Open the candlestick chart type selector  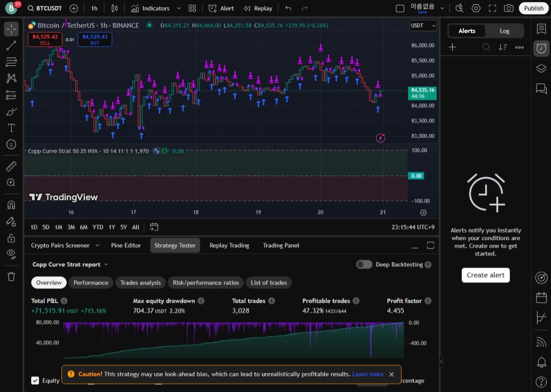115,9
